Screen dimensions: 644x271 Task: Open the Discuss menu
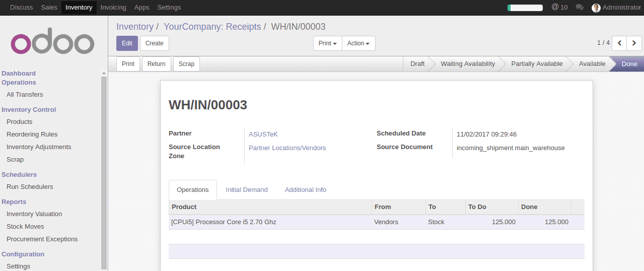pos(22,8)
